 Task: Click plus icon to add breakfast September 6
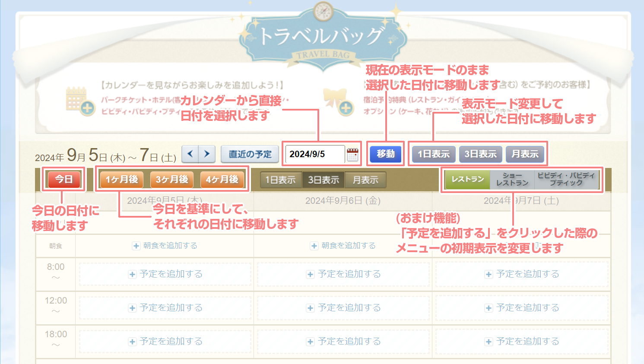tap(314, 246)
